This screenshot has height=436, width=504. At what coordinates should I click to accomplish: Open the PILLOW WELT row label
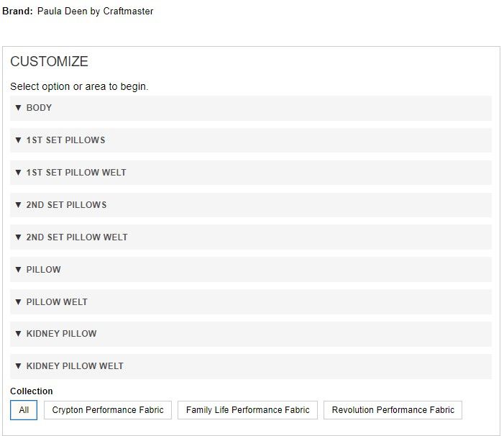(x=57, y=302)
